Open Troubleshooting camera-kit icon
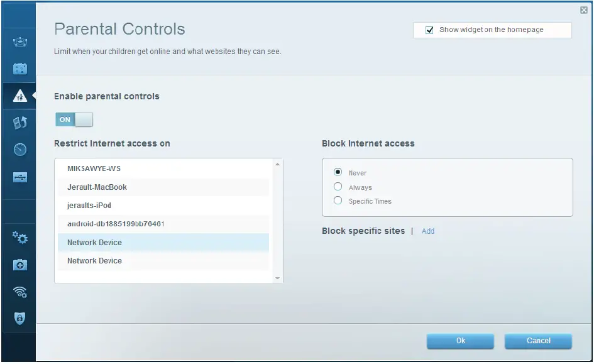 click(x=19, y=265)
